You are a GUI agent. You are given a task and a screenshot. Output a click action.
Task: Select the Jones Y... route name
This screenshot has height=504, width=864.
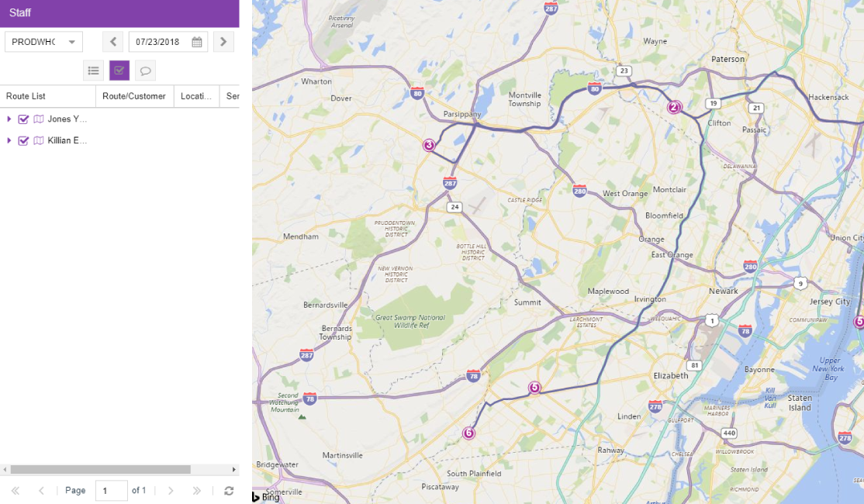[x=67, y=119]
